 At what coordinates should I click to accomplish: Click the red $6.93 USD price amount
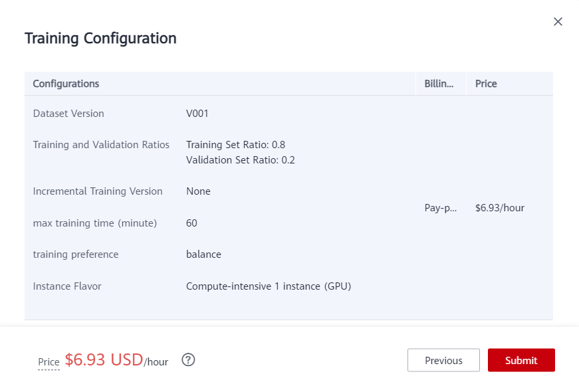[x=104, y=359]
